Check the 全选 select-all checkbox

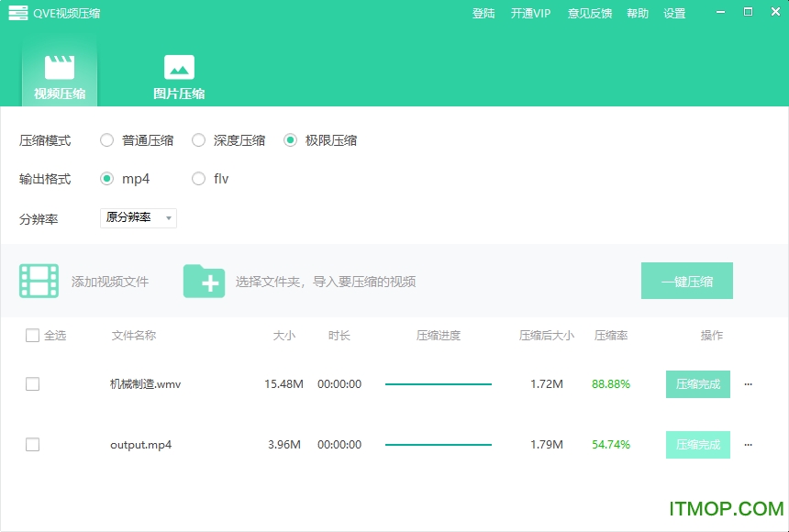pyautogui.click(x=32, y=336)
